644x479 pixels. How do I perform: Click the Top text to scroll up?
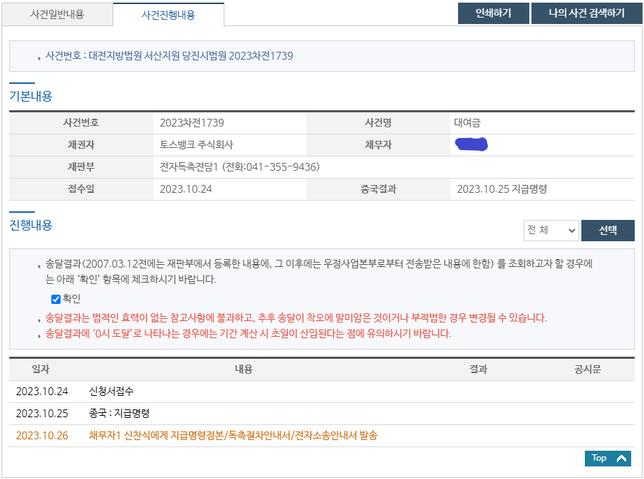click(x=599, y=458)
